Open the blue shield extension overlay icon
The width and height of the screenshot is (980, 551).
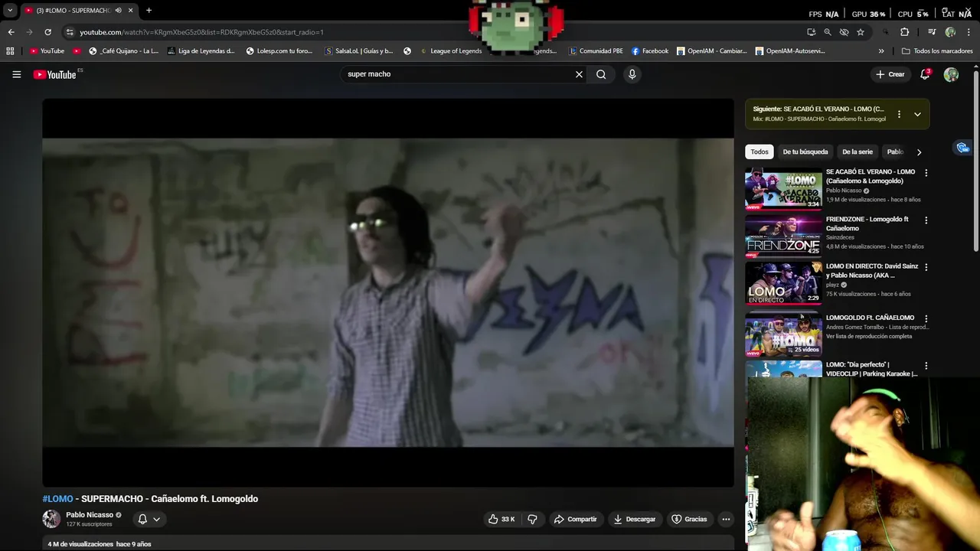[x=962, y=148]
